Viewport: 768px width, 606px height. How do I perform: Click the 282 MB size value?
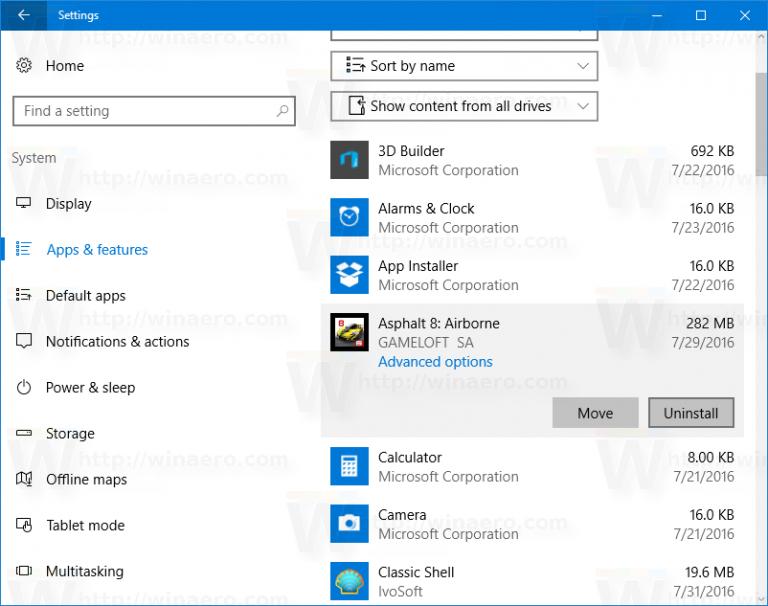pos(710,323)
